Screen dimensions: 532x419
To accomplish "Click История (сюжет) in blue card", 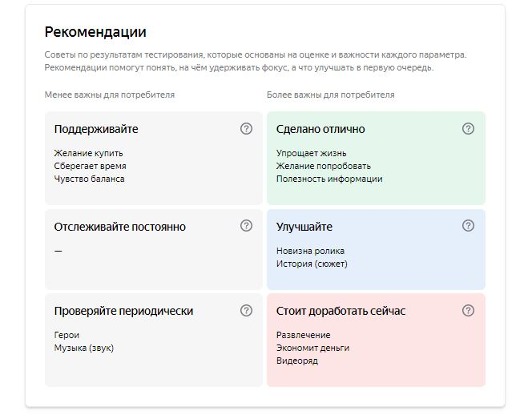I will [312, 264].
